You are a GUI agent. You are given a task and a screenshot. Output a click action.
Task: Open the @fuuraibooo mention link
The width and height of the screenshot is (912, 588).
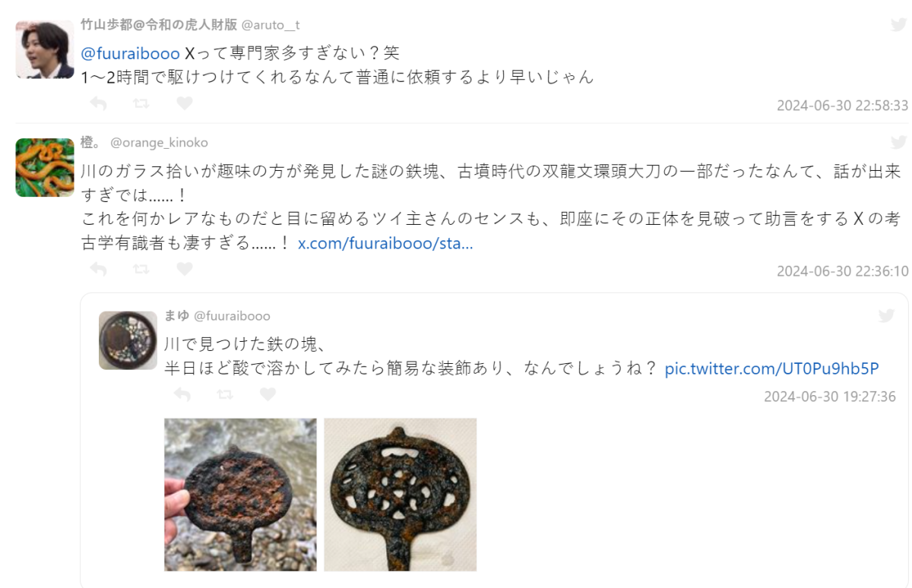point(131,53)
